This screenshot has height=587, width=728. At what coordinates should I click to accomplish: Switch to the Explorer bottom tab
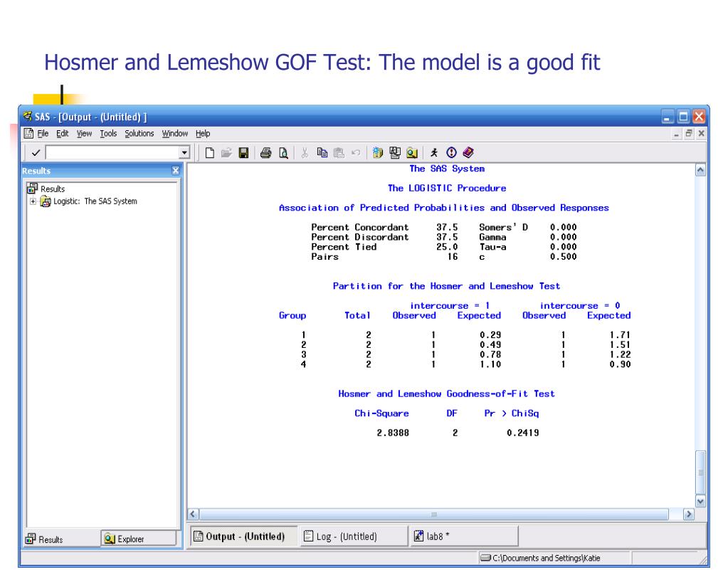click(139, 539)
